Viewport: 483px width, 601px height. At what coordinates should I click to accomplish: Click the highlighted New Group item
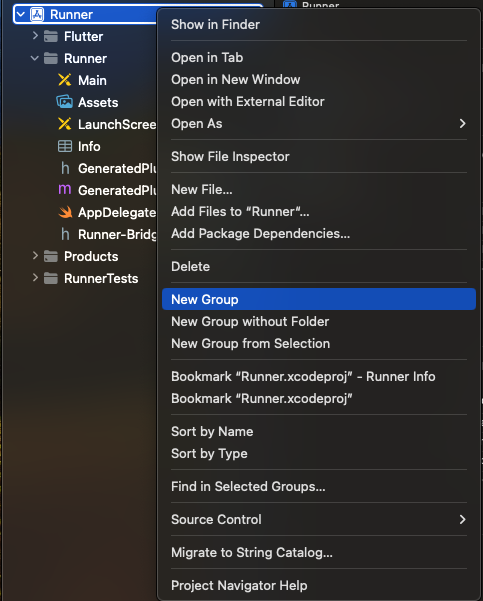(319, 299)
